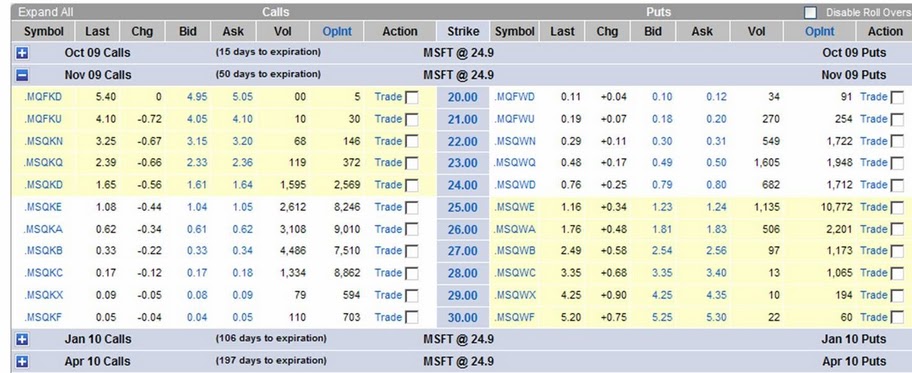The image size is (912, 373).
Task: Click the Strike column header
Action: tap(463, 31)
